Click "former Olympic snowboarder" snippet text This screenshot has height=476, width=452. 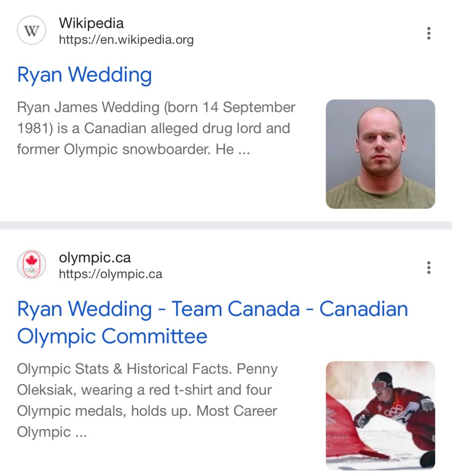(x=110, y=149)
